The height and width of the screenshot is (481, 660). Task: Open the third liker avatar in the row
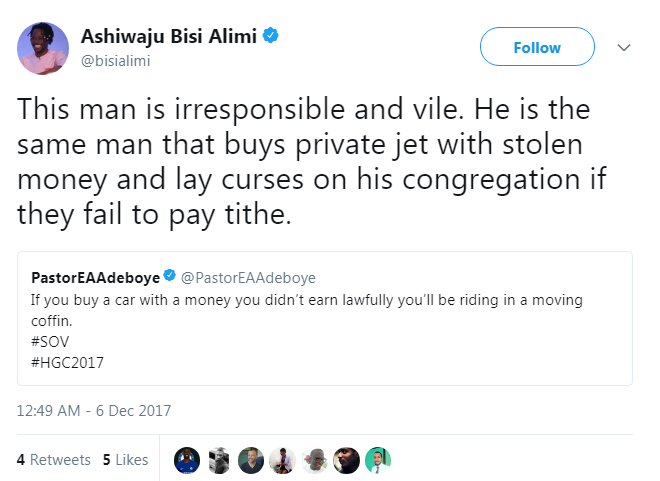click(250, 460)
